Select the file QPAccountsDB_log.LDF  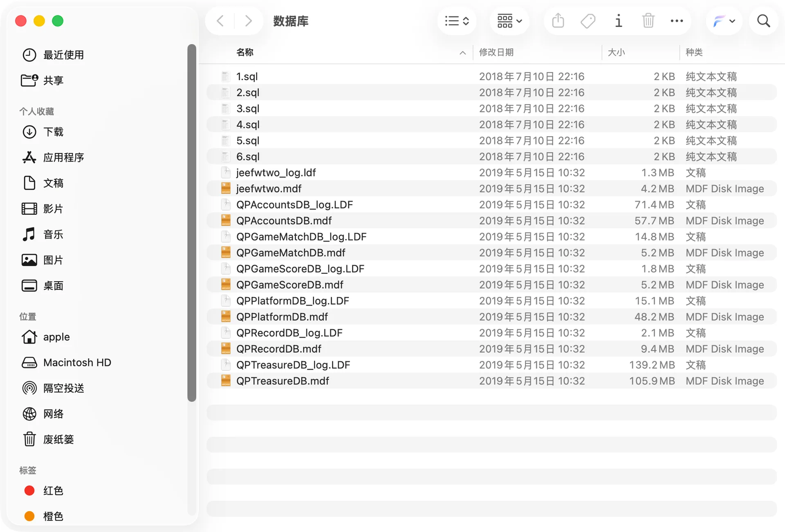491,204
